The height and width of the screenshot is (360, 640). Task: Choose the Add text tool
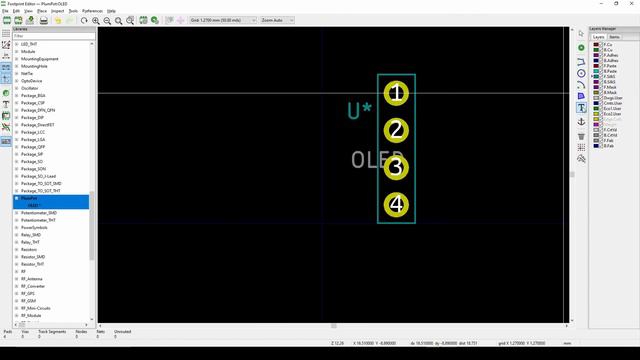coord(581,108)
